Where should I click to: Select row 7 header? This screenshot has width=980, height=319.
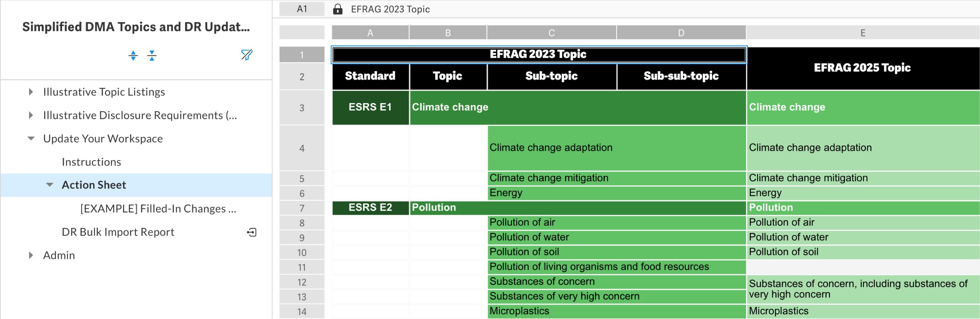point(302,208)
